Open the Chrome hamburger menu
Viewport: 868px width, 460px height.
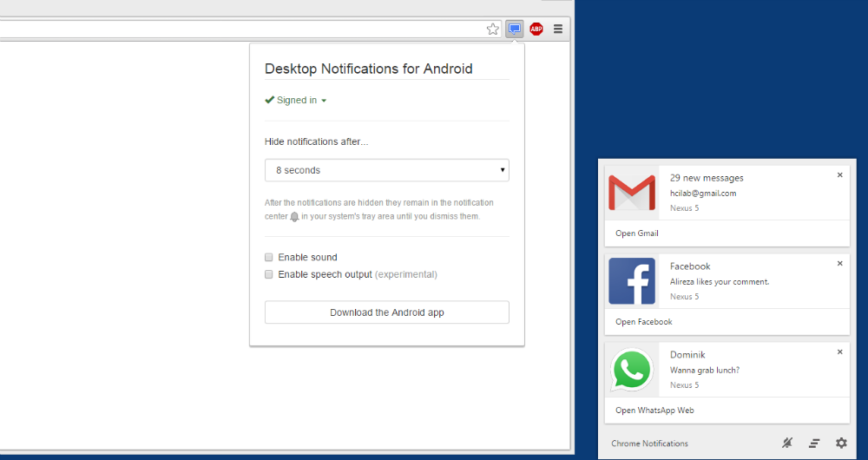pos(558,29)
